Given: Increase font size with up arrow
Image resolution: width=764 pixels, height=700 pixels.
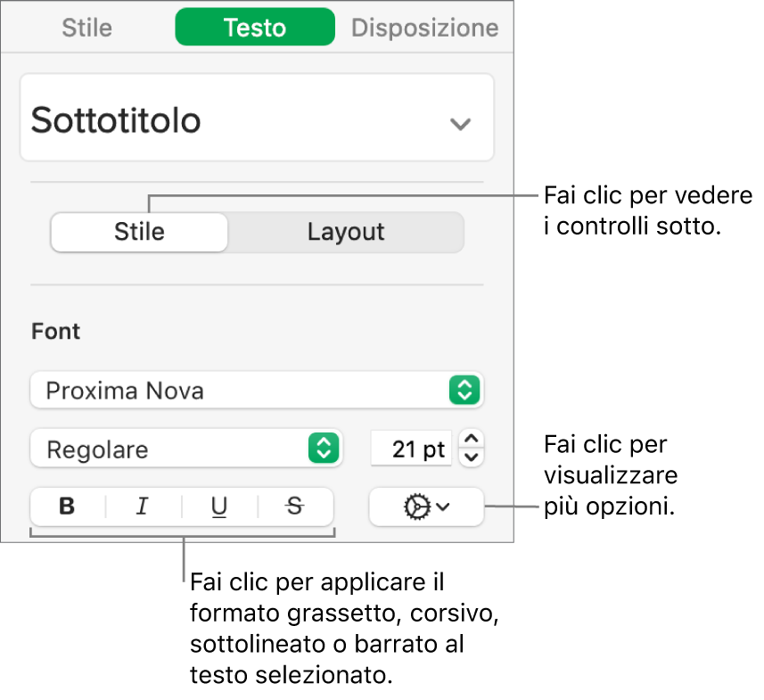Looking at the screenshot, I should point(472,440).
